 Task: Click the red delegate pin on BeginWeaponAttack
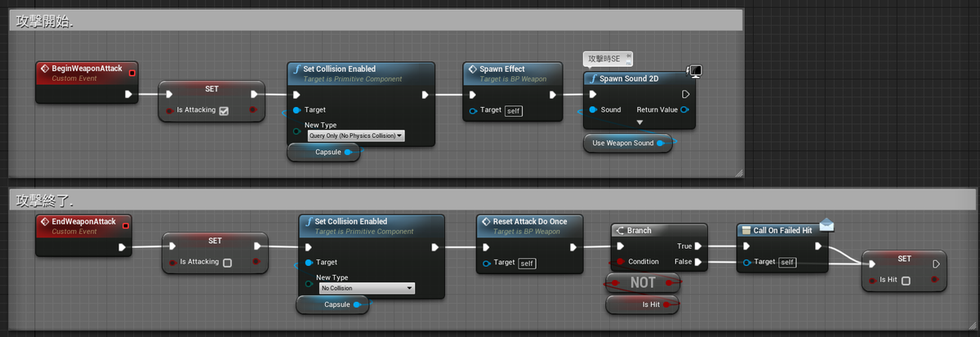coord(132,73)
